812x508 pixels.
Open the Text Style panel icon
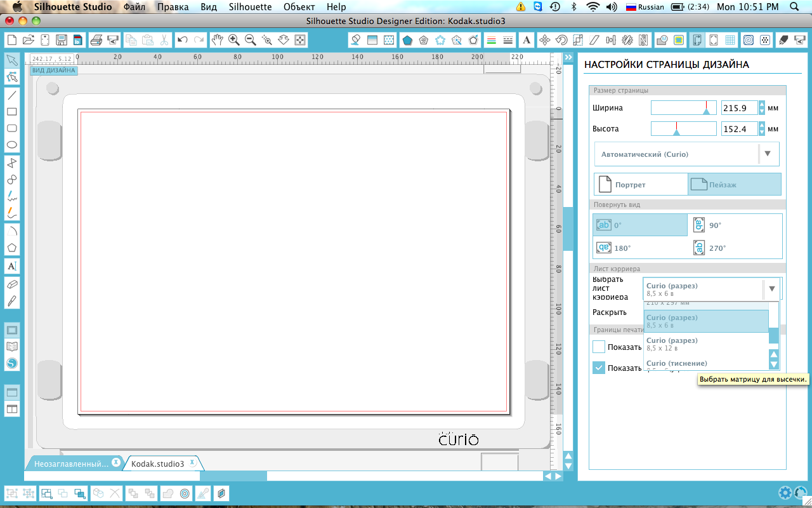[527, 40]
